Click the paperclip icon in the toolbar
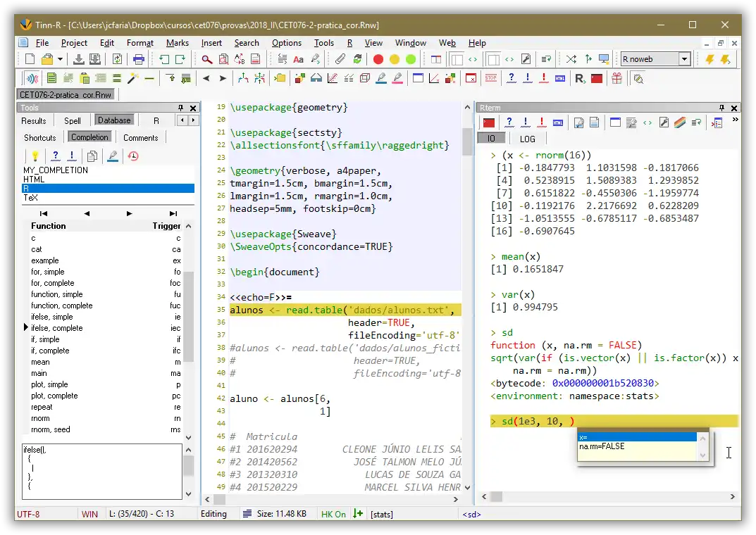Viewport: 756px width, 535px height. pos(340,60)
